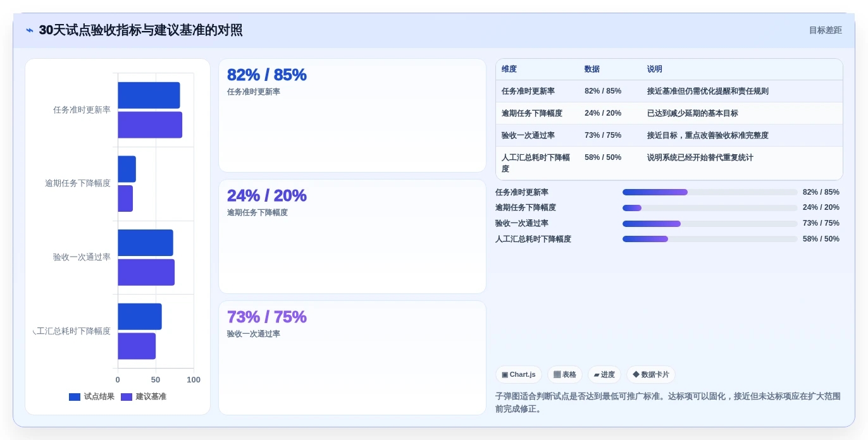The width and height of the screenshot is (868, 440).
Task: Click the lightning icon beside the title
Action: [30, 30]
